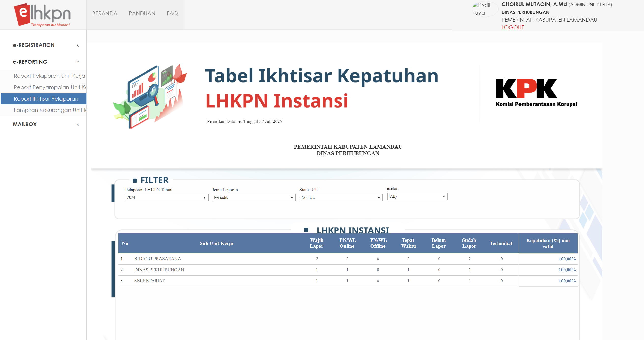644x340 pixels.
Task: Open Report Penyampaian Unit Kerja
Action: (50, 87)
